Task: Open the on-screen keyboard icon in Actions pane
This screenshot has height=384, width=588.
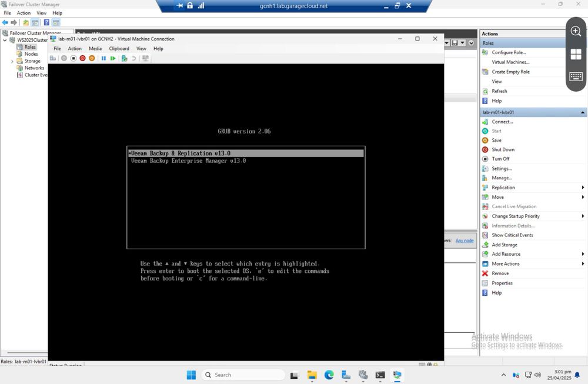Action: (x=576, y=76)
